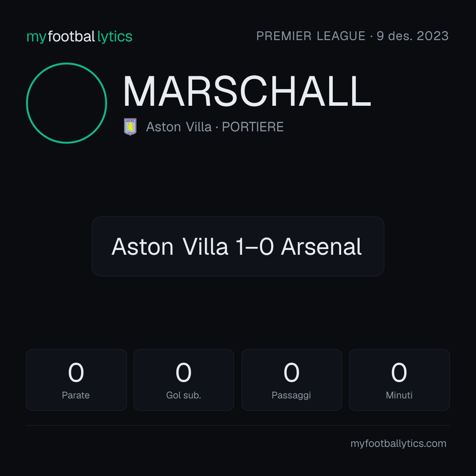Click the MARSCHALL player name heading

click(247, 91)
